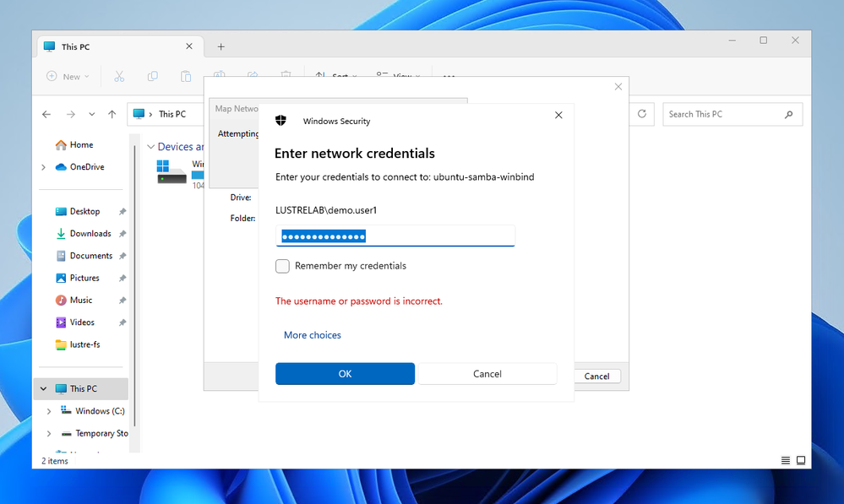Navigate up one folder level

[112, 114]
